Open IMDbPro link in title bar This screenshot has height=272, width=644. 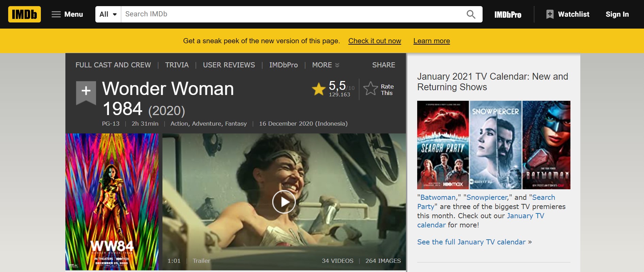(283, 65)
